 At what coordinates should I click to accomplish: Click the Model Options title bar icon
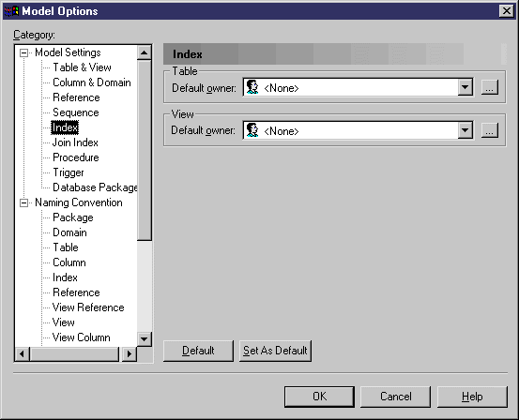pos(11,11)
